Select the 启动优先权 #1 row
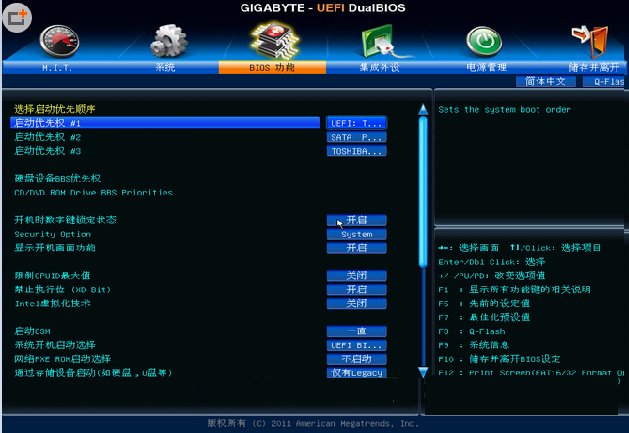Image resolution: width=629 pixels, height=433 pixels. coord(165,123)
